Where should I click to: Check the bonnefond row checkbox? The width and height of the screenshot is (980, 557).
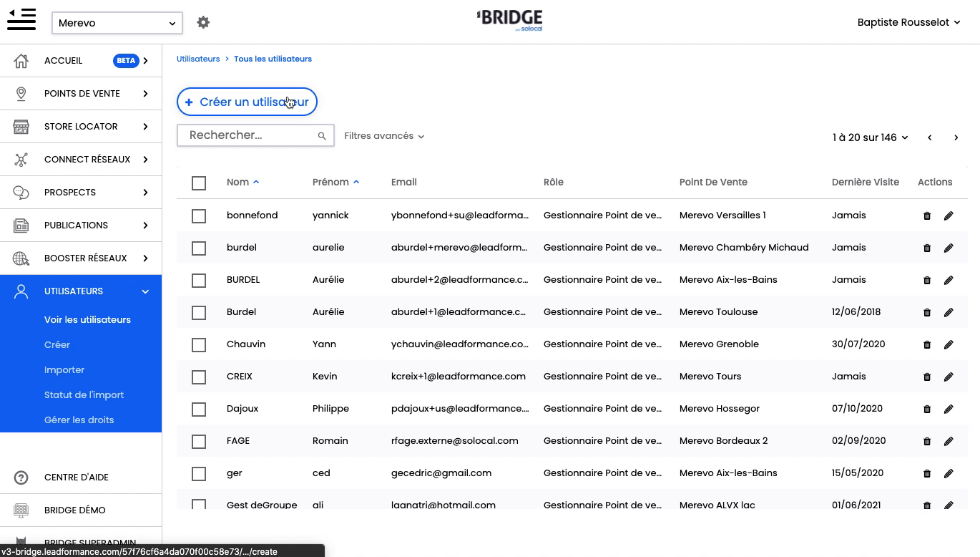199,216
